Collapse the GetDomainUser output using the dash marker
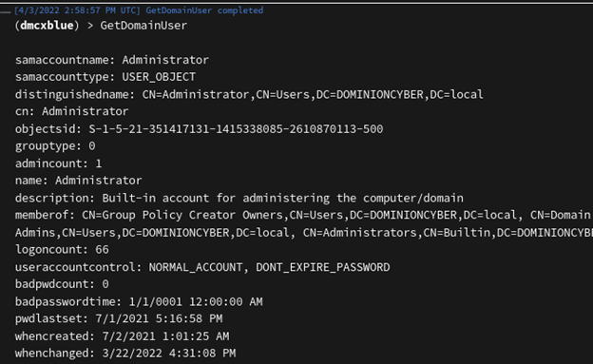 pyautogui.click(x=6, y=11)
